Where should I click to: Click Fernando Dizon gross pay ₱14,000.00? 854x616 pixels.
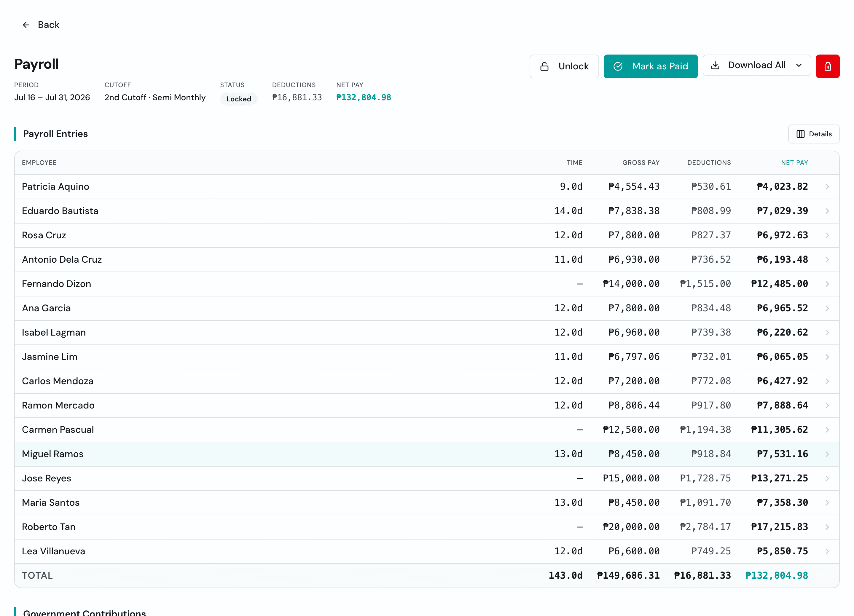(x=631, y=284)
